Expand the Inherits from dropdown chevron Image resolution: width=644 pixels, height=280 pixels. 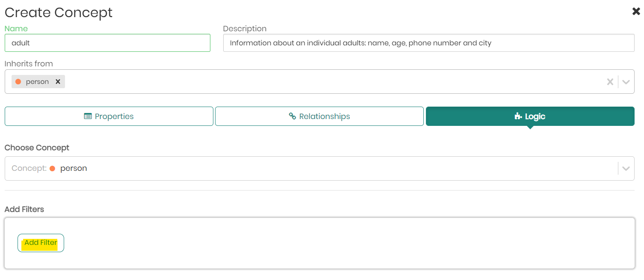click(626, 82)
